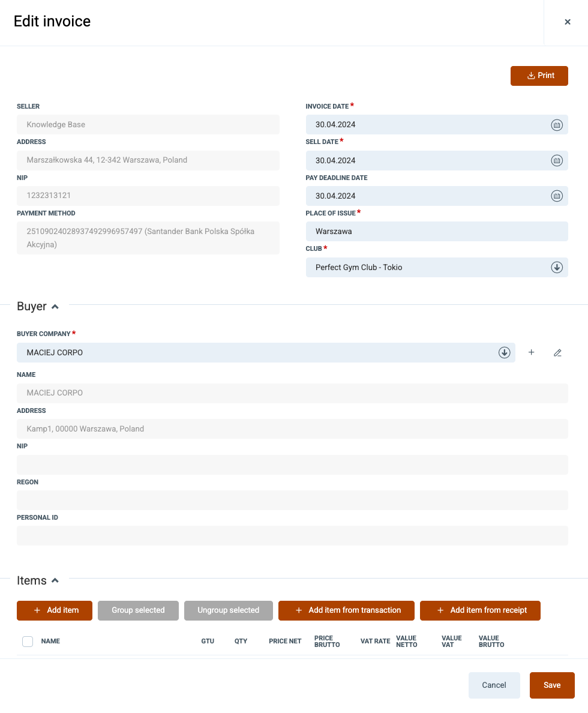Viewport: 588px width, 713px height.
Task: Click the QTY column header
Action: (x=241, y=641)
